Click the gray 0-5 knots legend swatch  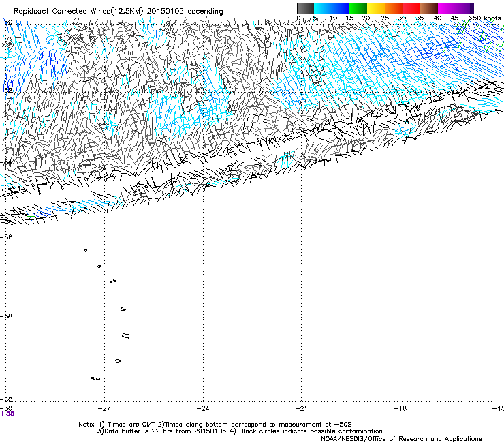[305, 8]
